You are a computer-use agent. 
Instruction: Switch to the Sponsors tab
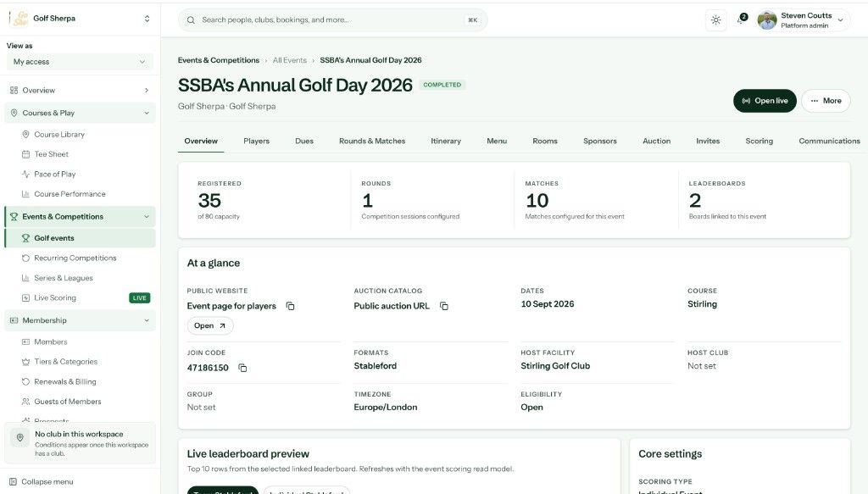click(x=599, y=141)
